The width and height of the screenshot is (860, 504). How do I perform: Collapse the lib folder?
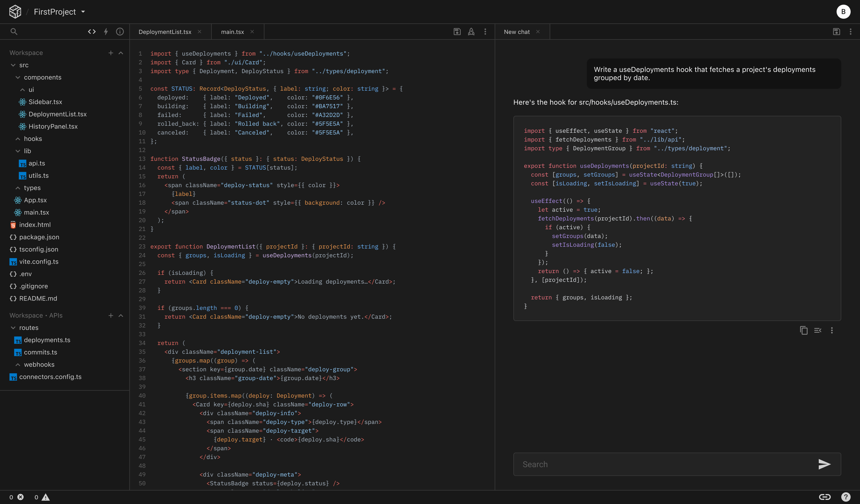pyautogui.click(x=18, y=151)
